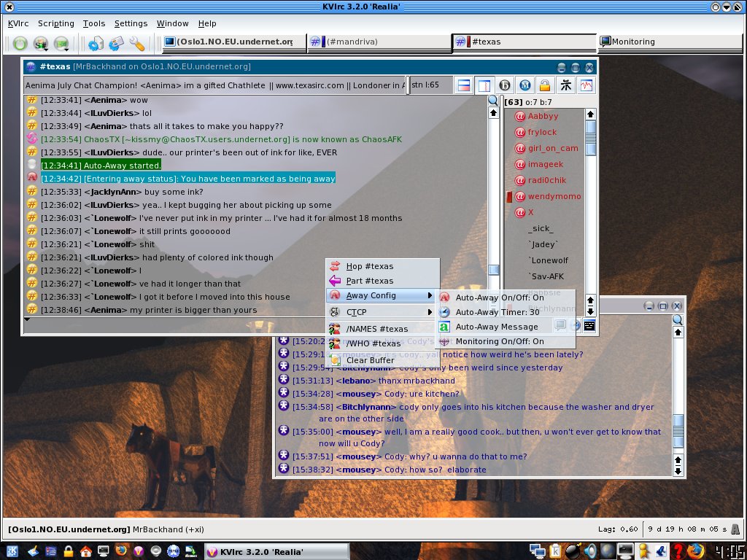Select user wendymomo in the nick list
The image size is (747, 560).
click(554, 197)
